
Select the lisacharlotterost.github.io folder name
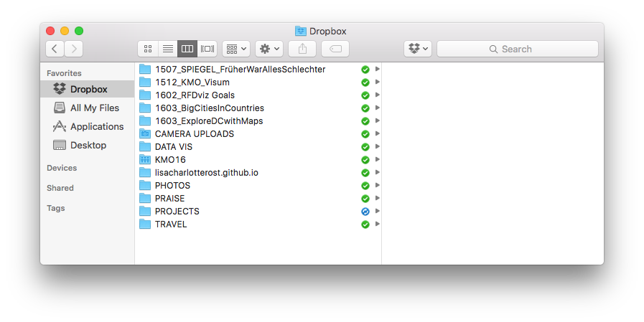coord(207,173)
